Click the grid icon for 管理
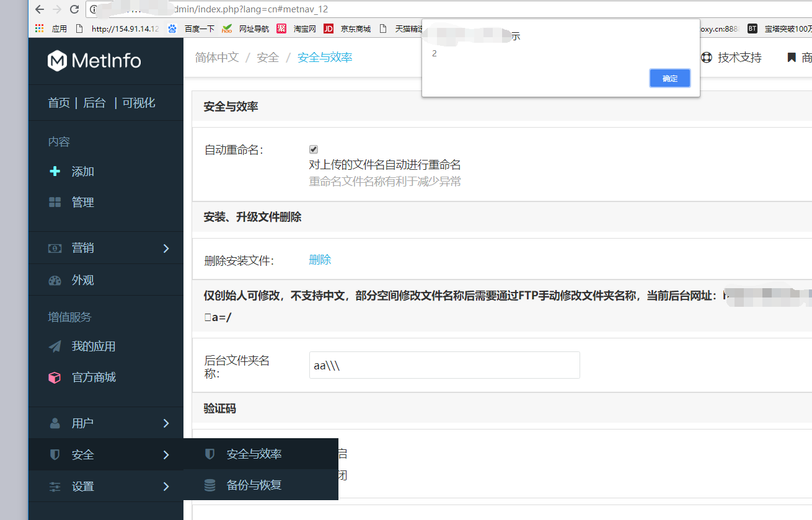 (55, 202)
